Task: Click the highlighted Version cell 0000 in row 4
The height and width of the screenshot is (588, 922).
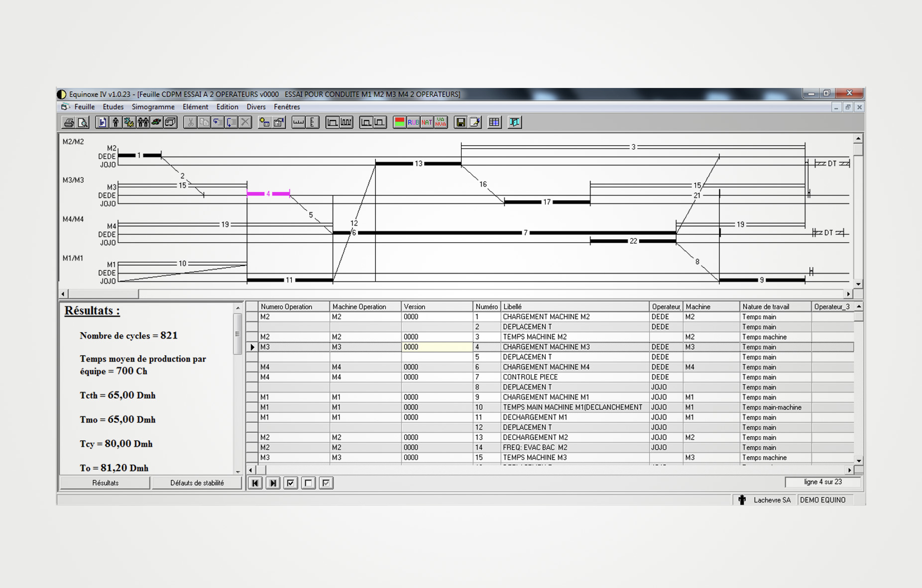Action: click(437, 347)
